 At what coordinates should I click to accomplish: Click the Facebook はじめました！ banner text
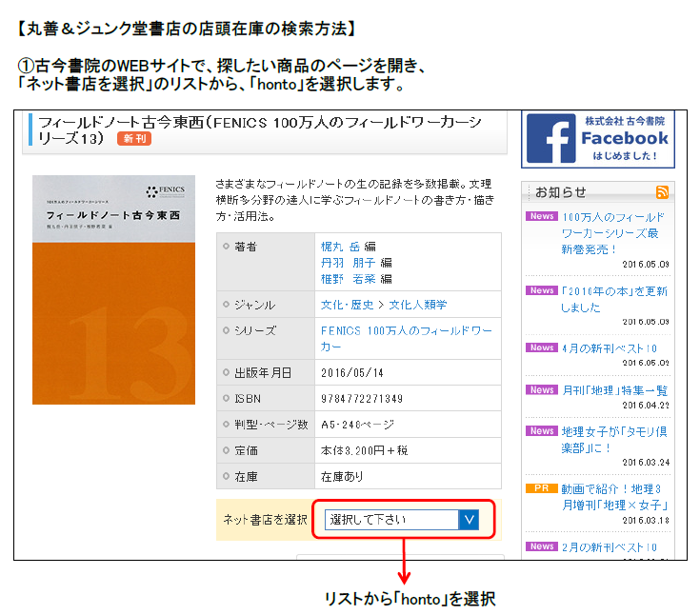pos(625,155)
